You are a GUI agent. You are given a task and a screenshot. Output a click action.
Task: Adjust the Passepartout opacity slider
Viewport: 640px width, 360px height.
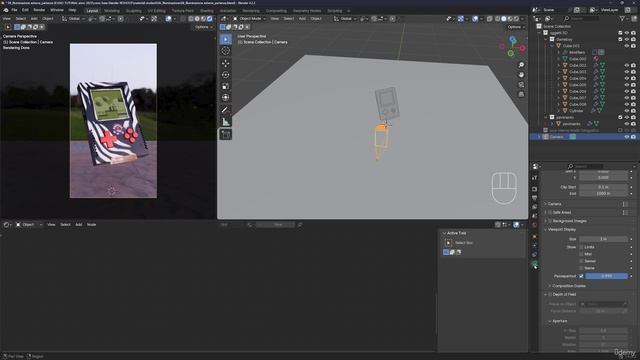(607, 276)
